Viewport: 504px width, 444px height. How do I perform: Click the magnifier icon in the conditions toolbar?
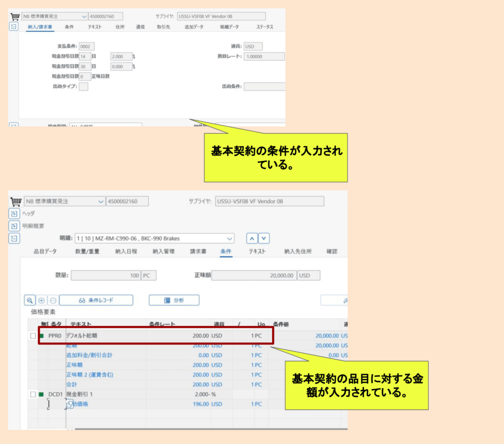pyautogui.click(x=31, y=300)
